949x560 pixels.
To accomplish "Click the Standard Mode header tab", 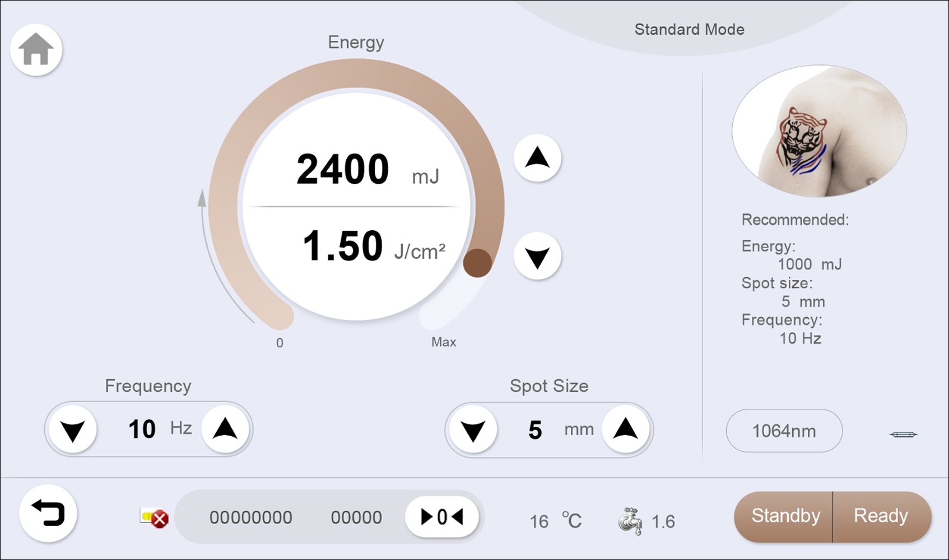I will point(689,29).
